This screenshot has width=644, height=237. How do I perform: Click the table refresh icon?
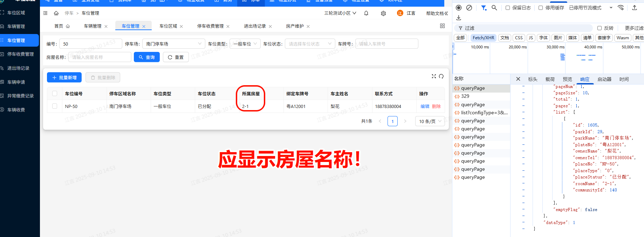(x=441, y=76)
